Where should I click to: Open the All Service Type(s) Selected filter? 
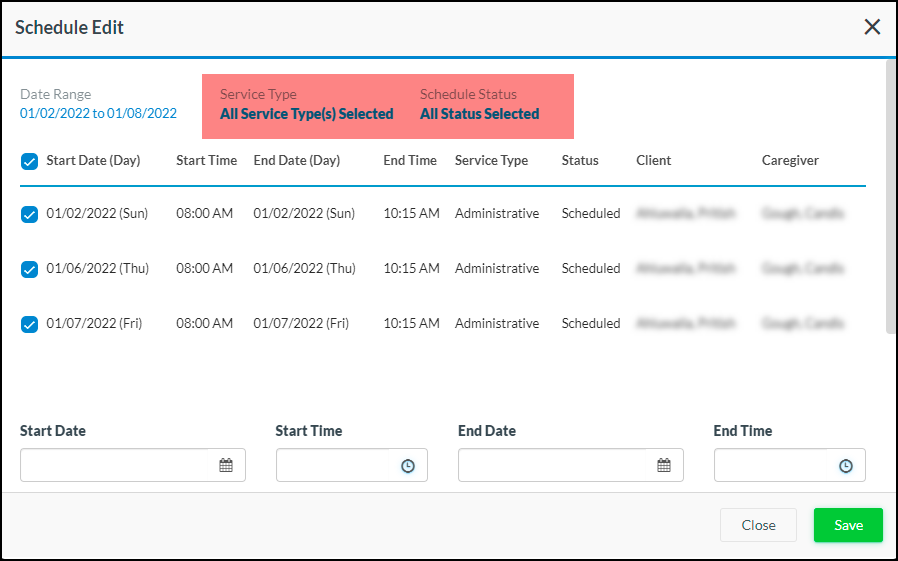pos(307,114)
